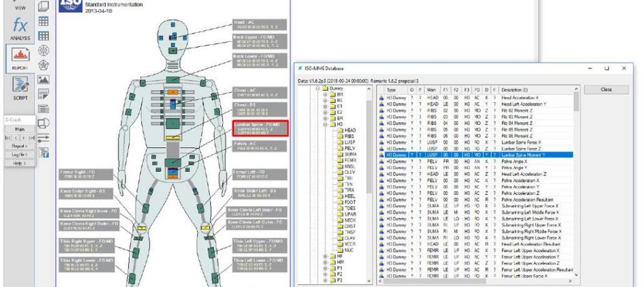Viewport: 644px width, 287px height.
Task: Click the Main button in X-Crash panel
Action: point(20,130)
